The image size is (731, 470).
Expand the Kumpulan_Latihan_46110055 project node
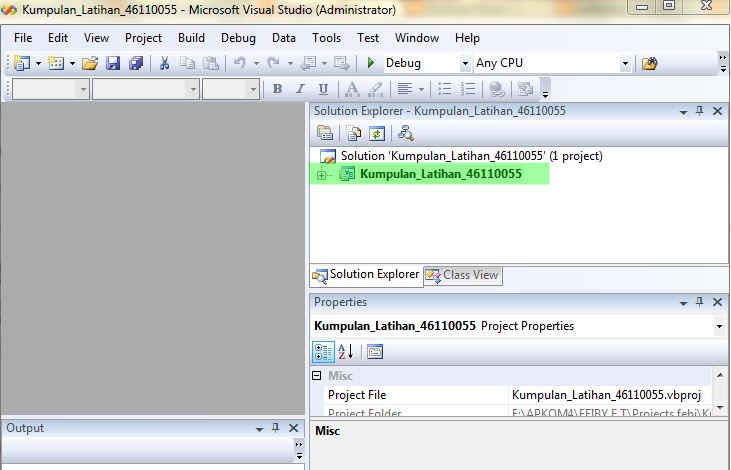[321, 175]
